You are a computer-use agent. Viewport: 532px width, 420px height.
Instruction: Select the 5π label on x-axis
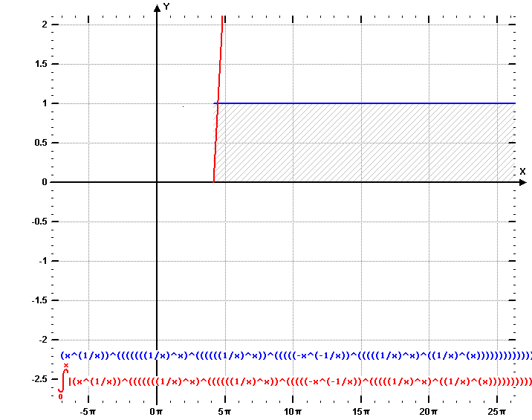(x=224, y=411)
